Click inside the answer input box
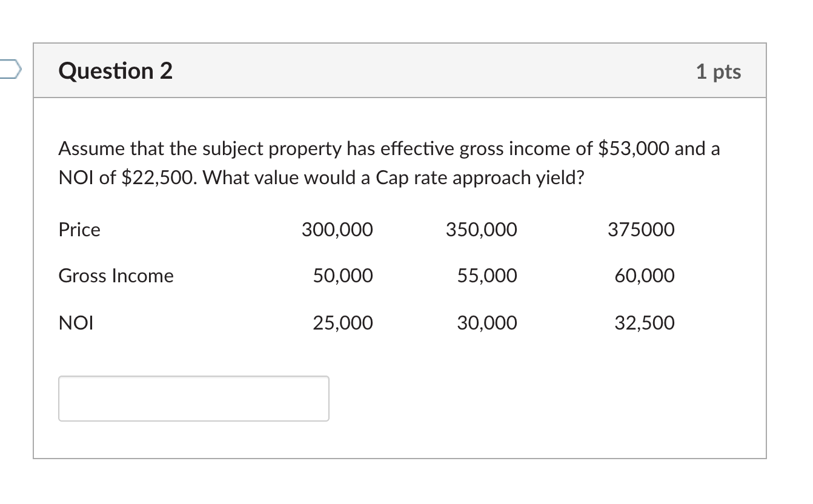 [x=193, y=398]
